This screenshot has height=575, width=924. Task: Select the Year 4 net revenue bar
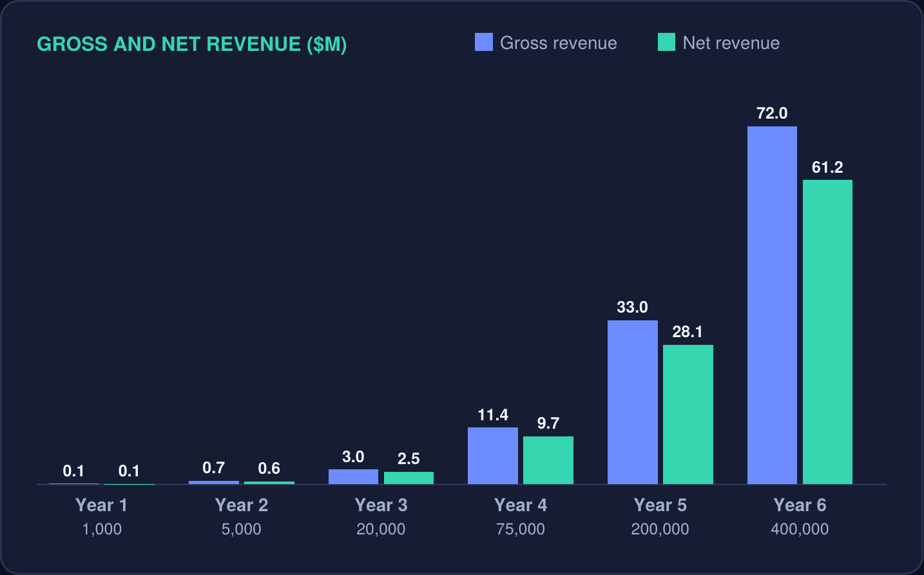click(548, 460)
